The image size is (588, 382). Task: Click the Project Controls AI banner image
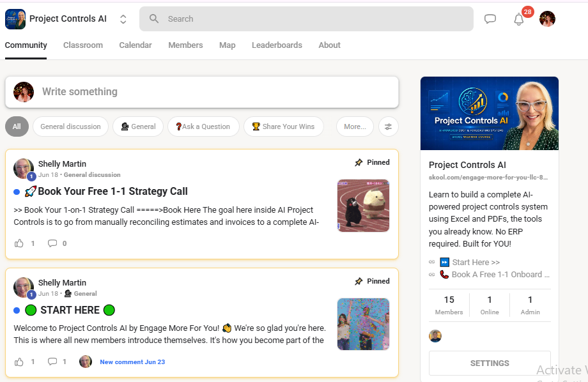click(490, 113)
